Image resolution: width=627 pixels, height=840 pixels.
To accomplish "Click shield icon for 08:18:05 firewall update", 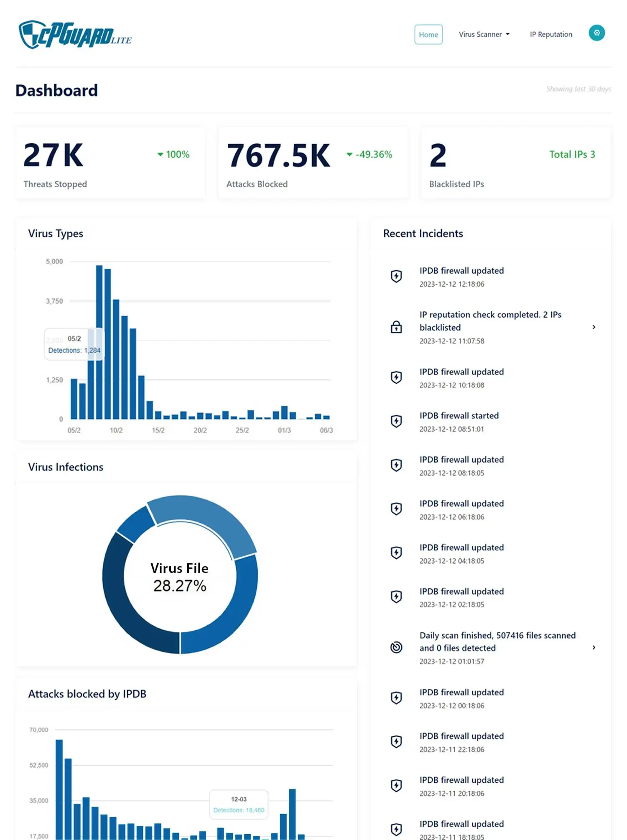I will pos(396,465).
